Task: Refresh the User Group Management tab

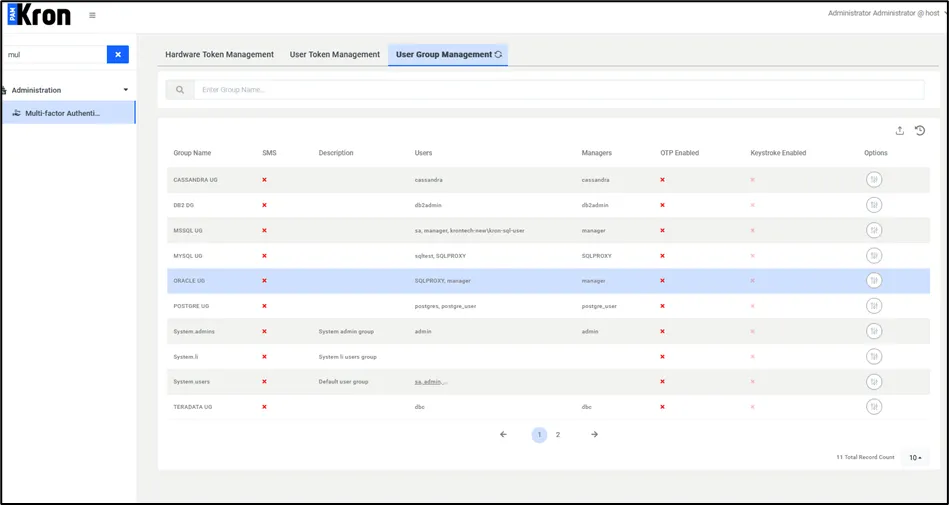Action: 498,54
